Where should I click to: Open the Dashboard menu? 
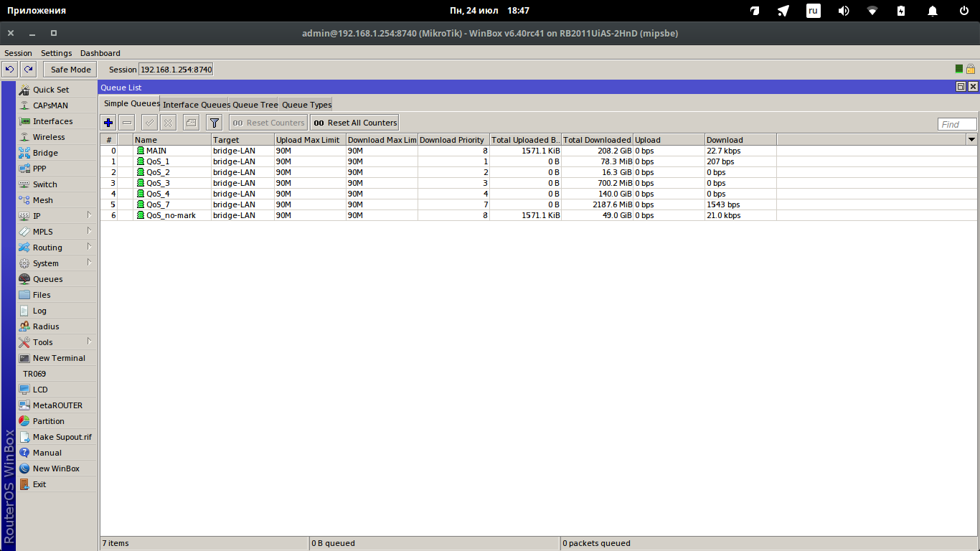[100, 53]
